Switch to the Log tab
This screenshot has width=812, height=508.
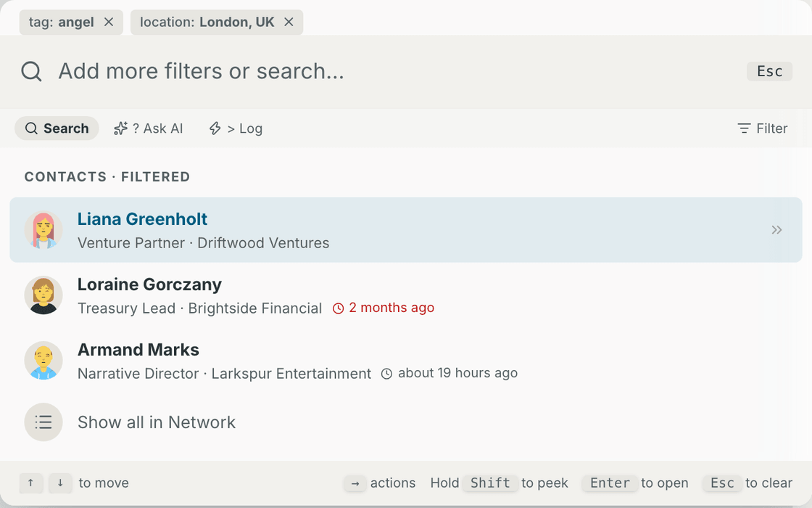[236, 128]
